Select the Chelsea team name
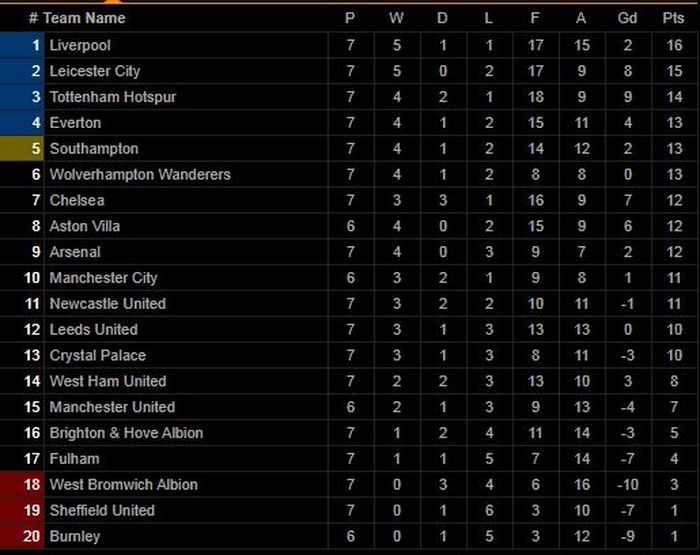 76,200
